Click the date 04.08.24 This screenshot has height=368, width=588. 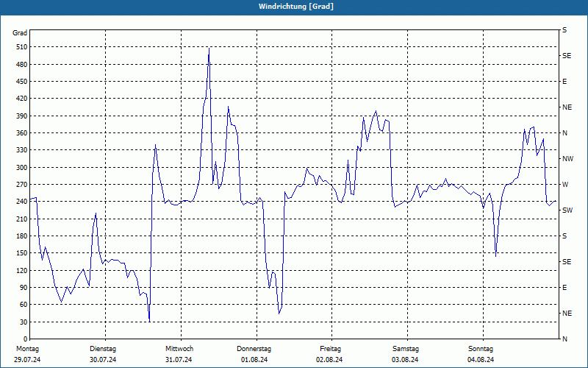click(481, 360)
